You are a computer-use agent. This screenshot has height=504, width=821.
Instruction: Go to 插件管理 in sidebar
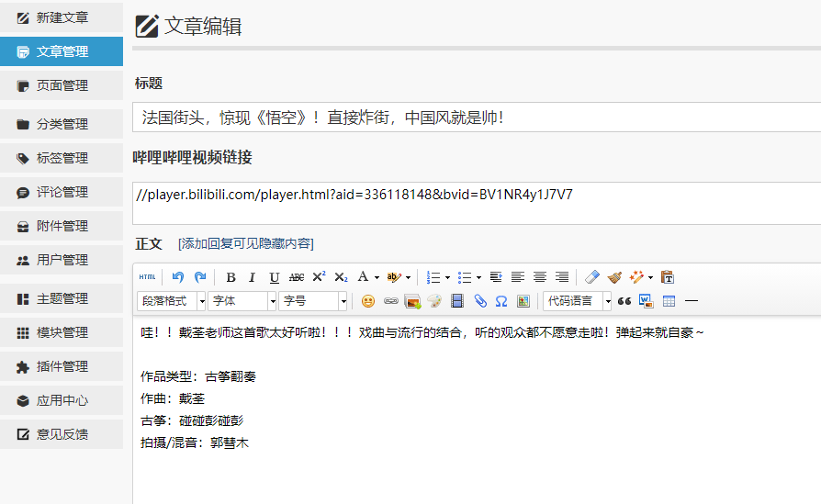[62, 366]
